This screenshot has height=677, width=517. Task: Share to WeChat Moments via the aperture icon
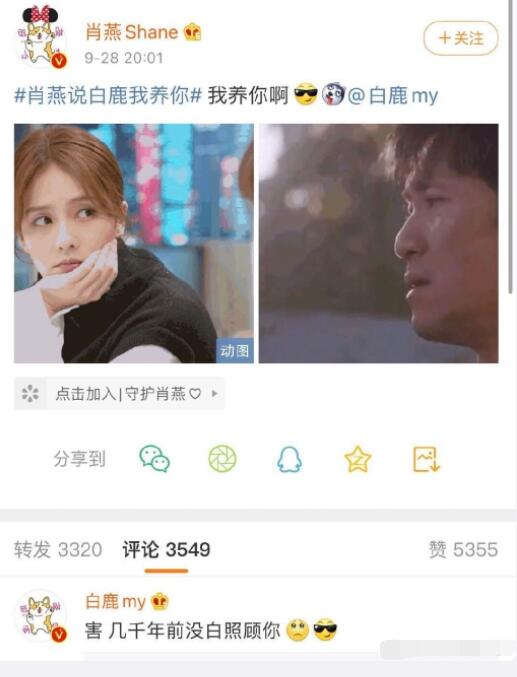(x=222, y=459)
